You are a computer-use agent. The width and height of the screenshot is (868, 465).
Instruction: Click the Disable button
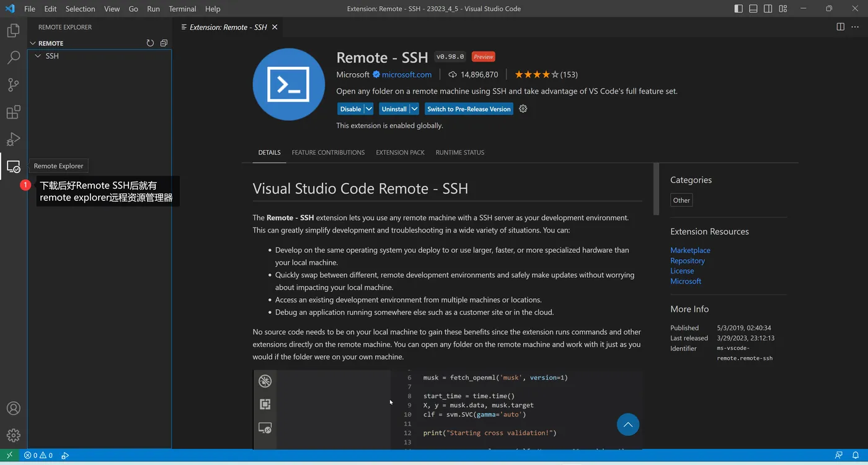tap(350, 108)
